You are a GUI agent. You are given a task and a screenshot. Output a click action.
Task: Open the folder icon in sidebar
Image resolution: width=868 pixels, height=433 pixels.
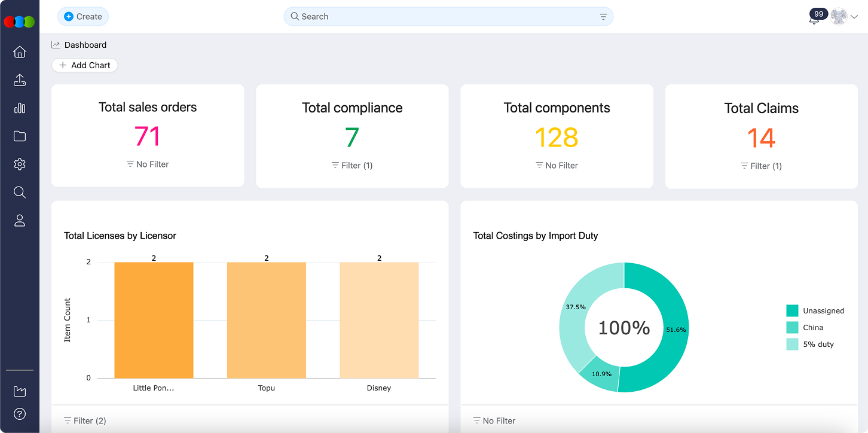tap(20, 136)
